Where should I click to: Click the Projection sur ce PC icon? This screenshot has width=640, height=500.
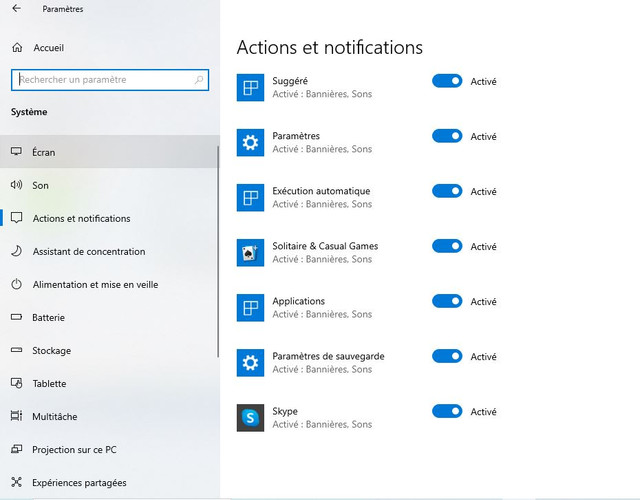tap(16, 449)
